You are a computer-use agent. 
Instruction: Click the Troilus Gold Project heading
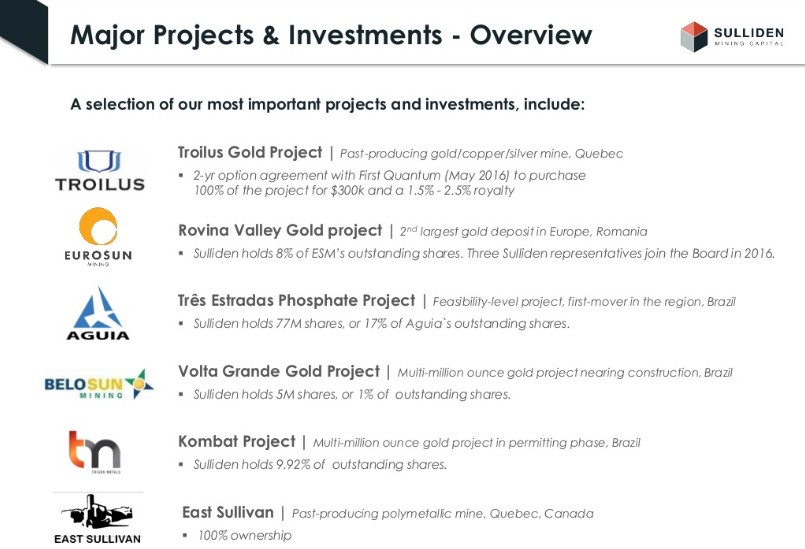point(250,153)
